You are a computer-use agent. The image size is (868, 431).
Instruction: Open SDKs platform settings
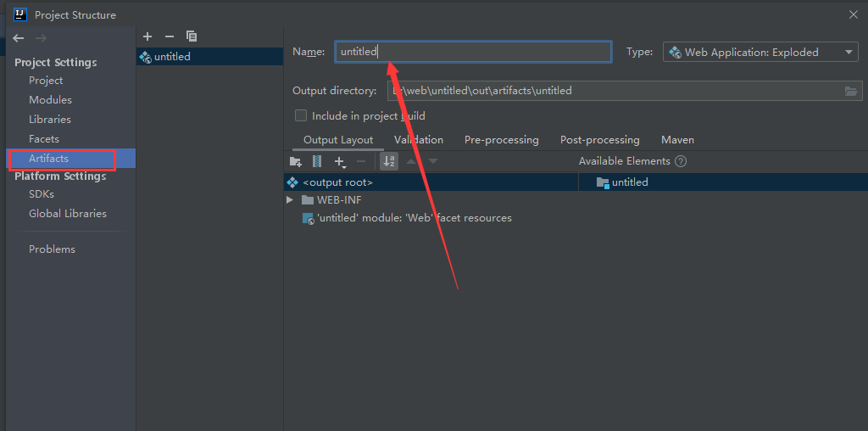coord(42,194)
